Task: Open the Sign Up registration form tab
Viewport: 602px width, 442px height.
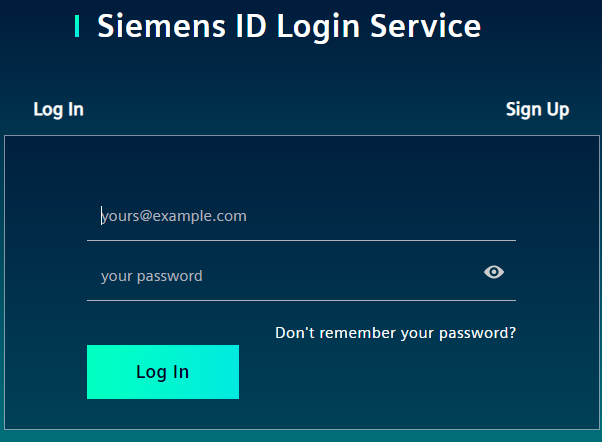Action: [537, 110]
